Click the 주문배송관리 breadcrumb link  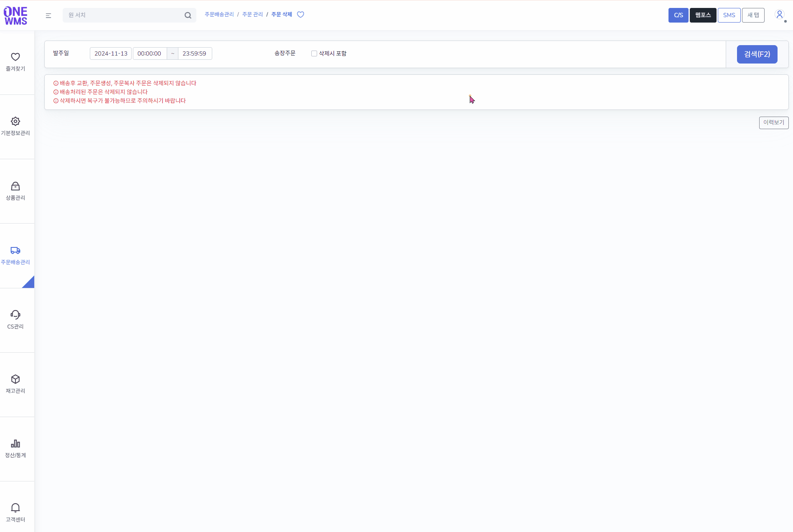219,15
